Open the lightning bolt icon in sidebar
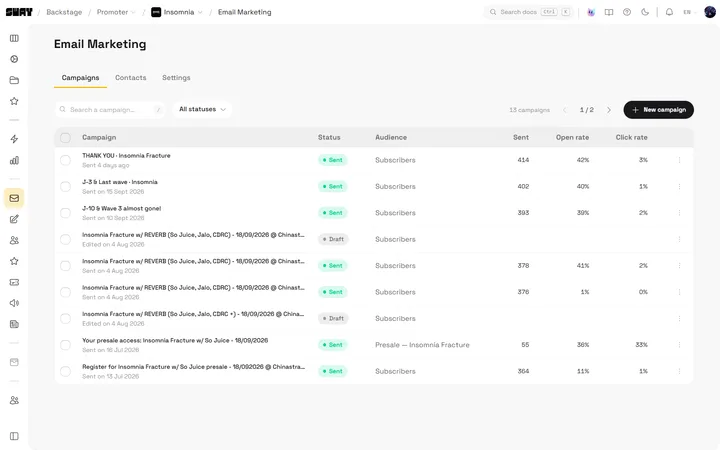The width and height of the screenshot is (720, 450). click(x=14, y=139)
